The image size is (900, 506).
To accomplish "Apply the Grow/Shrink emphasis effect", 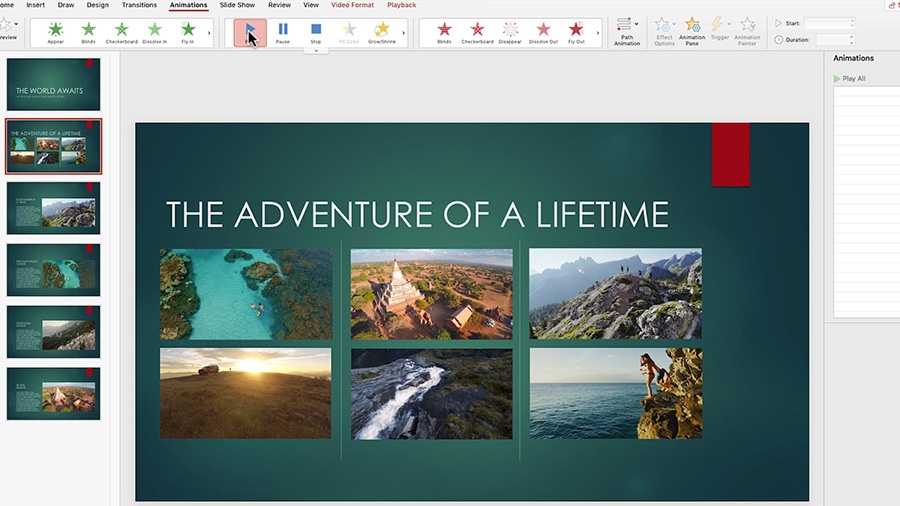I will click(x=382, y=32).
